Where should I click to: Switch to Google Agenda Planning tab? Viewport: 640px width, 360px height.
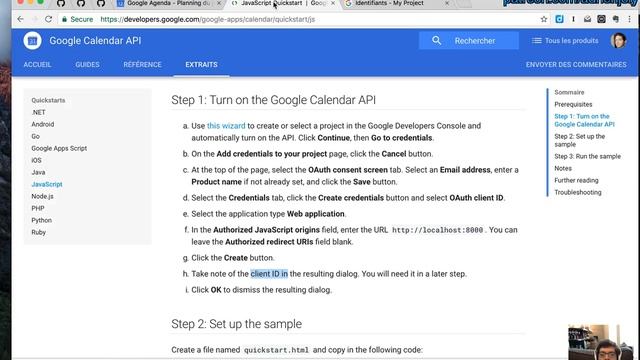click(x=169, y=3)
